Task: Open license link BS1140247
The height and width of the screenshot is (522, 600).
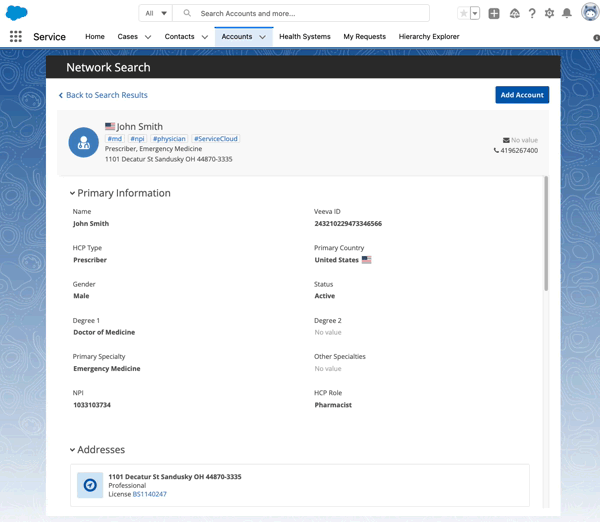Action: pos(150,494)
